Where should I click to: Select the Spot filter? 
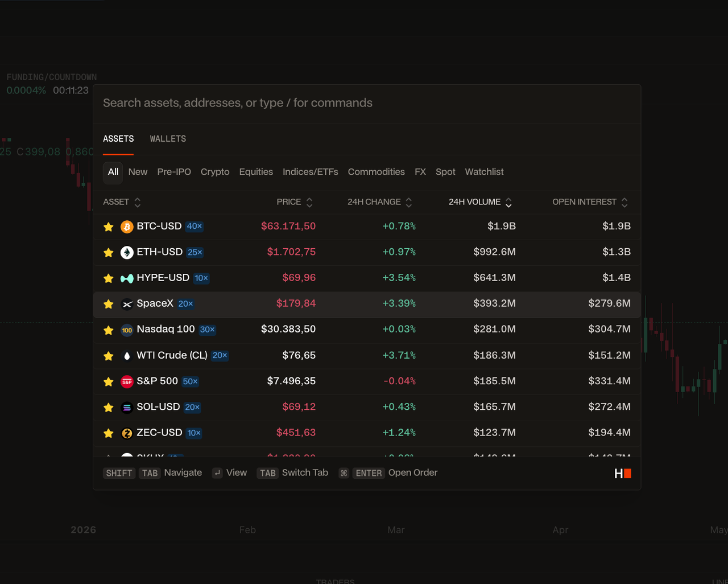tap(445, 172)
